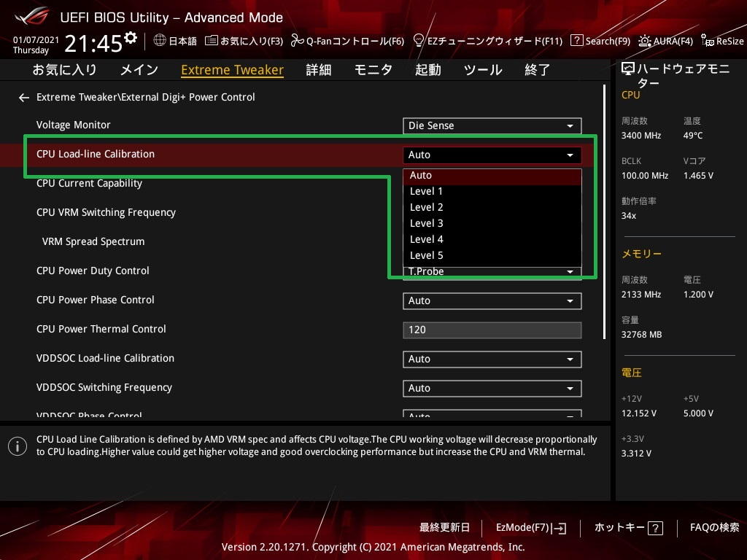Select CPU VRM Switching Frequency row

(106, 212)
